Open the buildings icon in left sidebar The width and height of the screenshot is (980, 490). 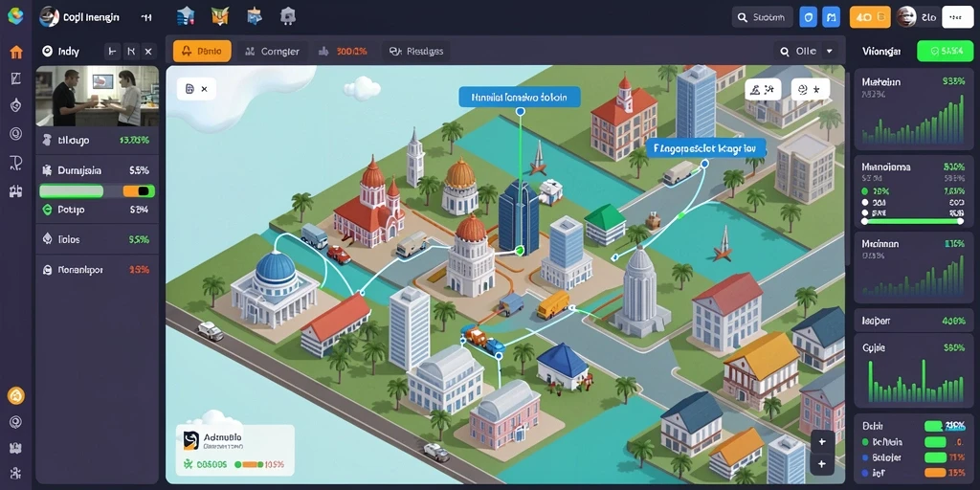coord(16,191)
